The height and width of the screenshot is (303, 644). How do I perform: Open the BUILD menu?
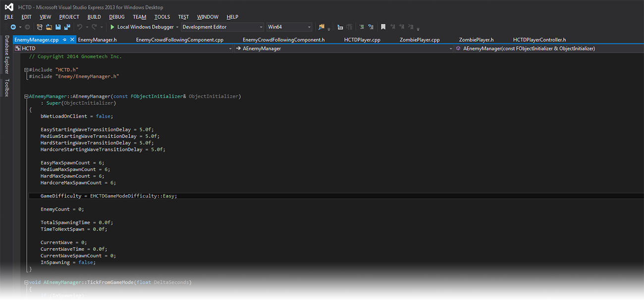pyautogui.click(x=94, y=17)
